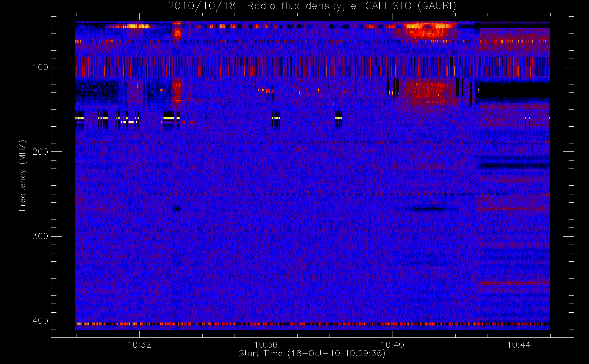Click the 400 frequency tick label
This screenshot has height=364, width=589.
(40, 320)
